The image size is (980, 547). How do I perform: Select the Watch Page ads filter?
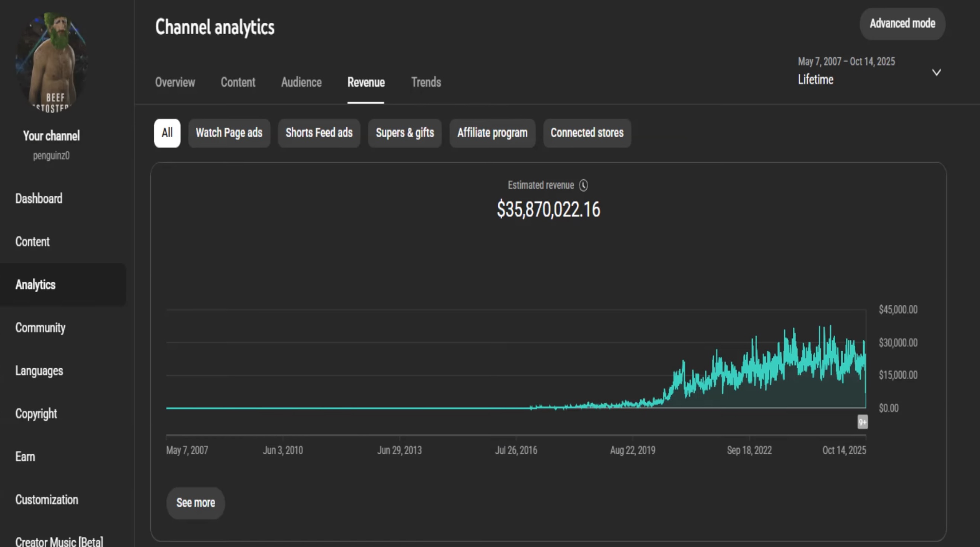tap(229, 133)
